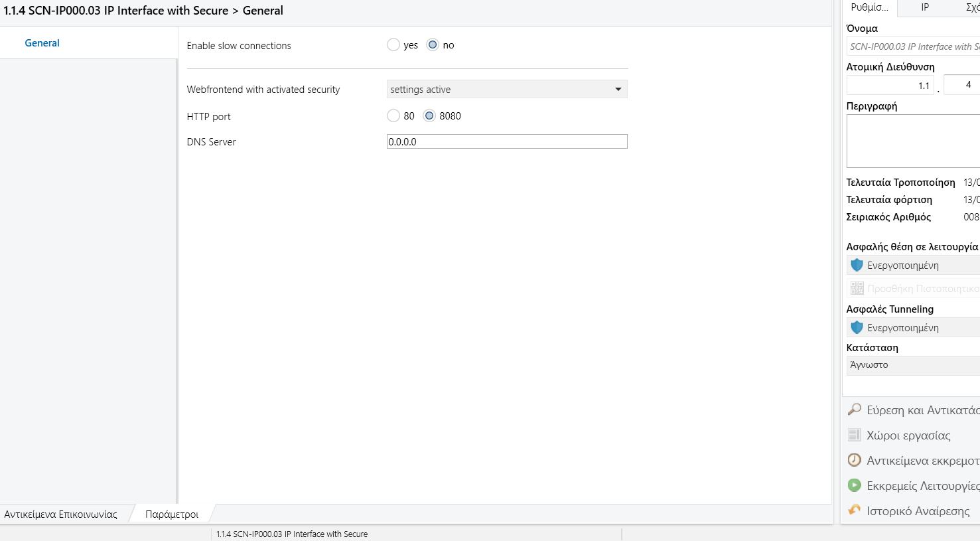Choose HTTP port 80
980x541 pixels.
[393, 116]
